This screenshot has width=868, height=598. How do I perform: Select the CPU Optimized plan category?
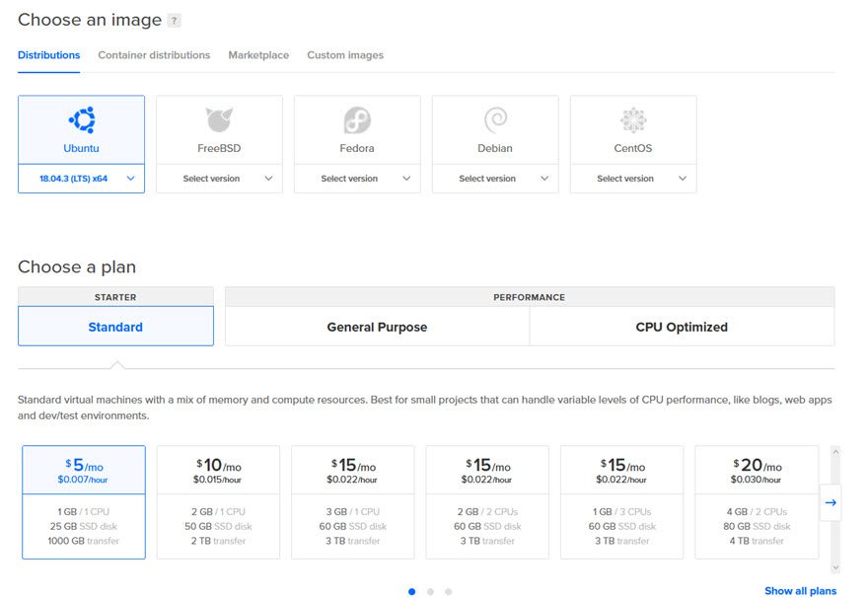point(682,326)
